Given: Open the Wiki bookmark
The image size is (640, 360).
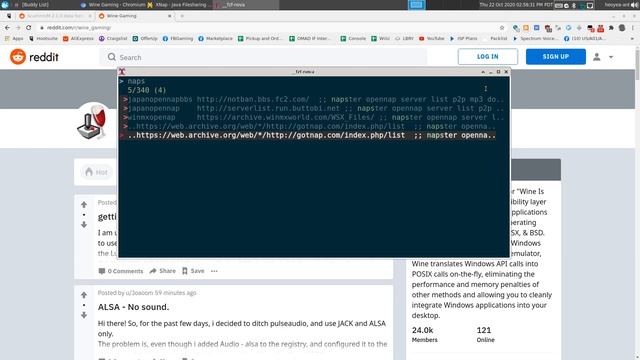Looking at the screenshot, I should click(380, 38).
